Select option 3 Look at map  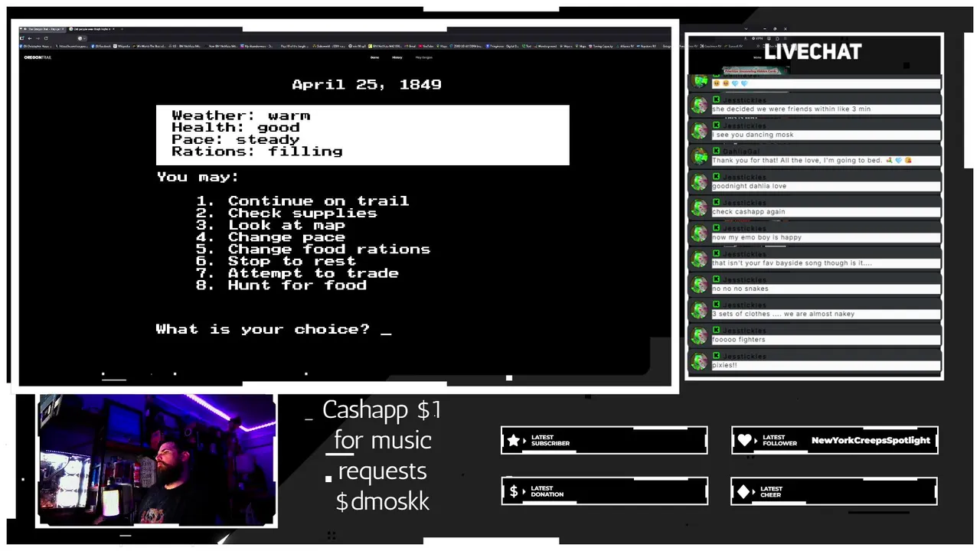coord(270,226)
